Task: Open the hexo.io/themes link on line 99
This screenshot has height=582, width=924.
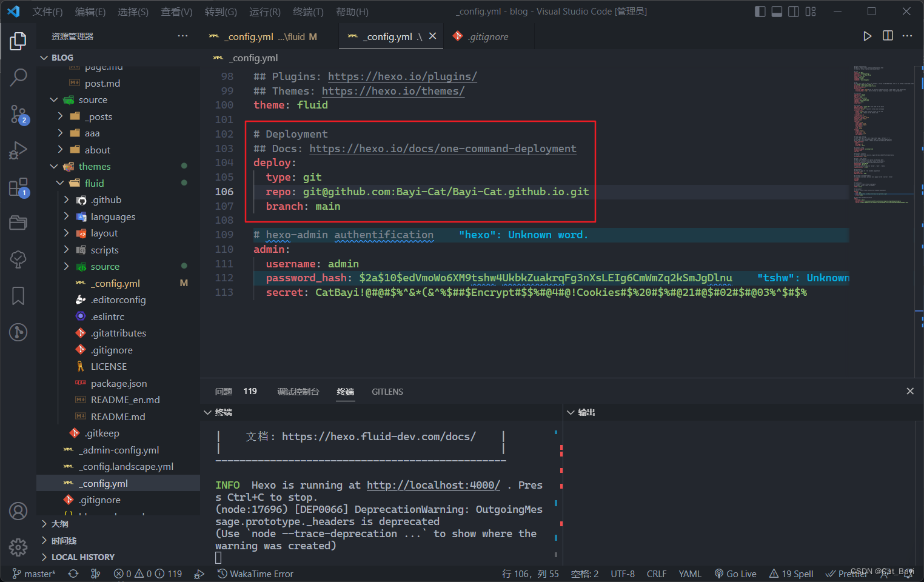Action: [x=393, y=91]
